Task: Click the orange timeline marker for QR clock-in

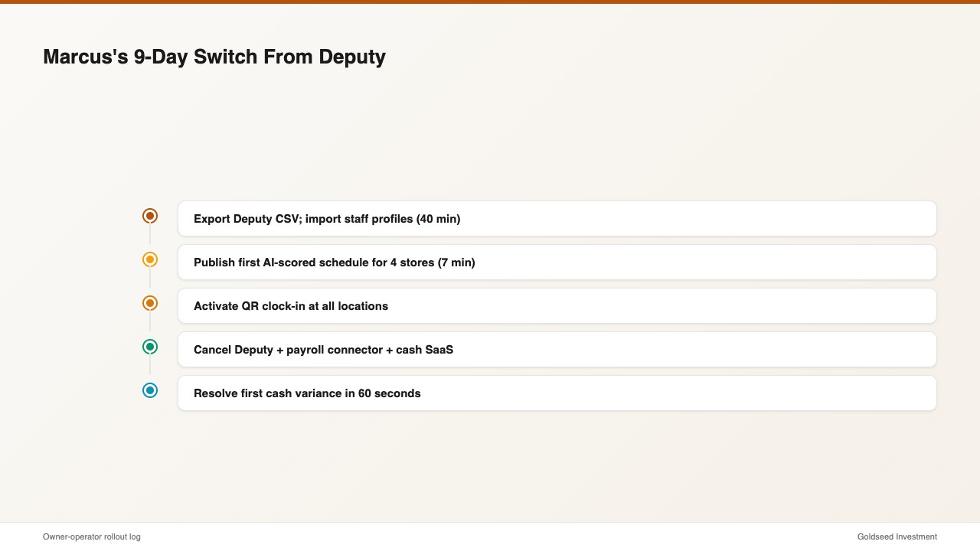Action: [x=150, y=303]
